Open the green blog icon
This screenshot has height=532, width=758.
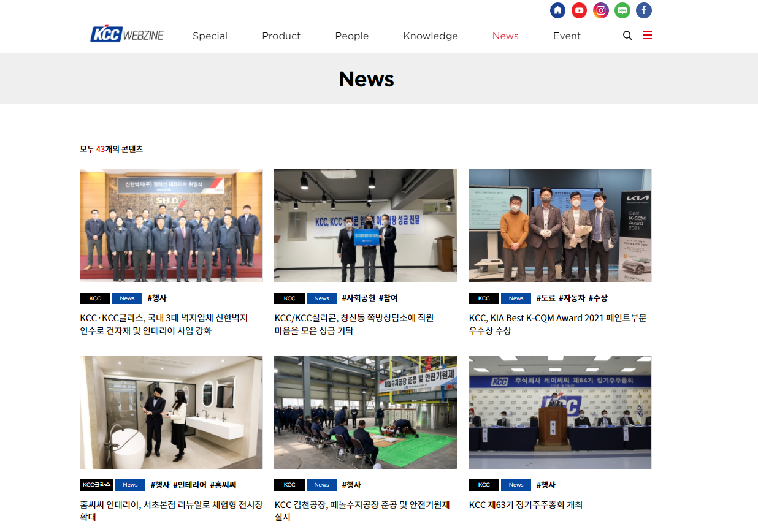click(x=622, y=10)
